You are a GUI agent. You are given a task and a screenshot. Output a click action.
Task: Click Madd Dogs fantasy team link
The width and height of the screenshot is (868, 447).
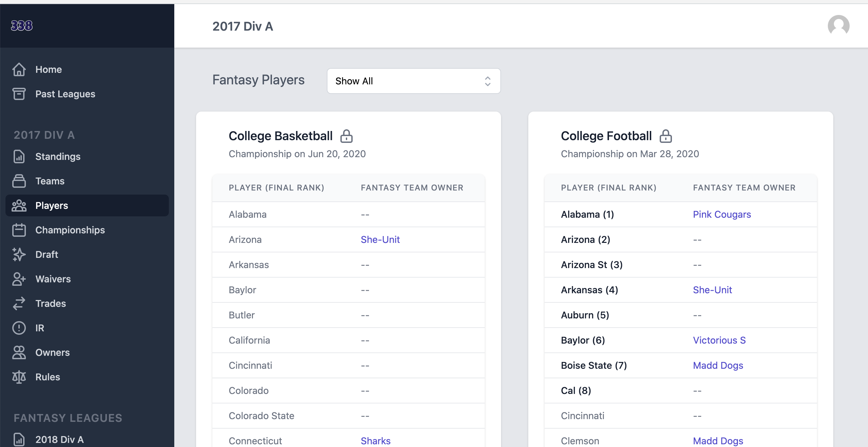[x=718, y=365]
